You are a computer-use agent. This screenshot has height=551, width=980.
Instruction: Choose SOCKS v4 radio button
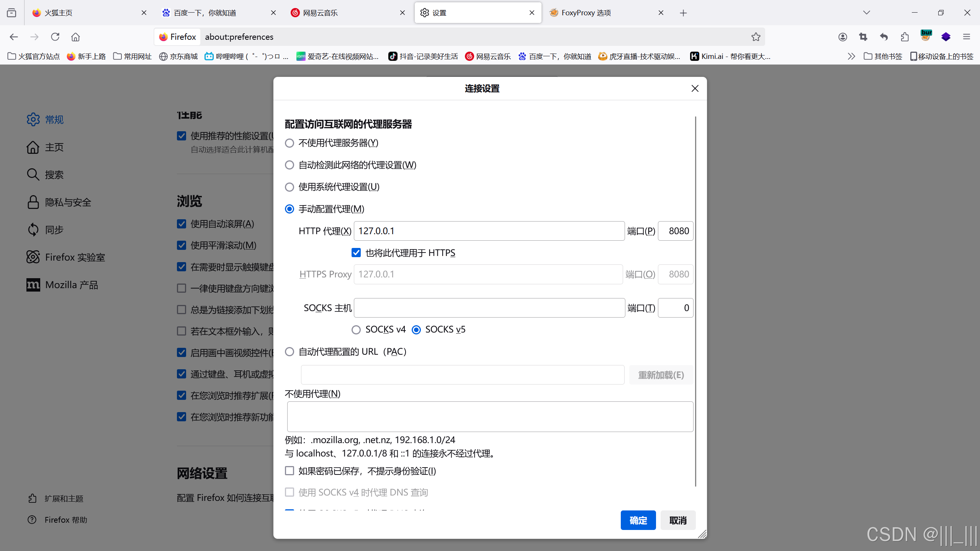click(x=356, y=329)
